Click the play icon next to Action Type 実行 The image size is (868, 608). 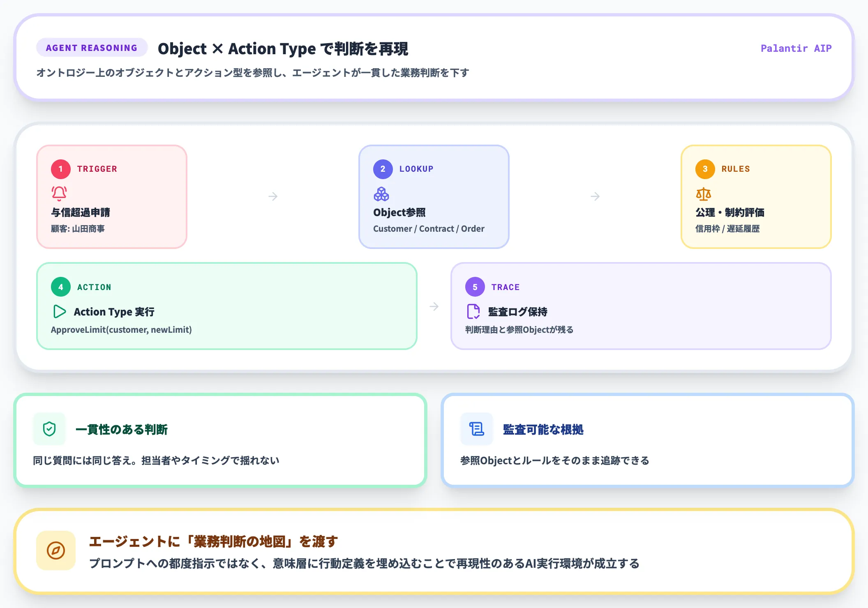(59, 311)
